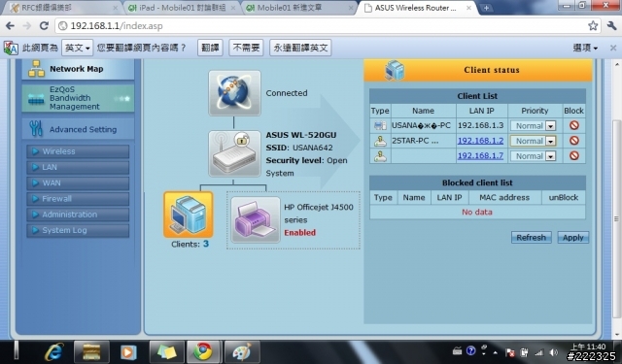Expand the WAN menu
622x364 pixels.
point(78,183)
